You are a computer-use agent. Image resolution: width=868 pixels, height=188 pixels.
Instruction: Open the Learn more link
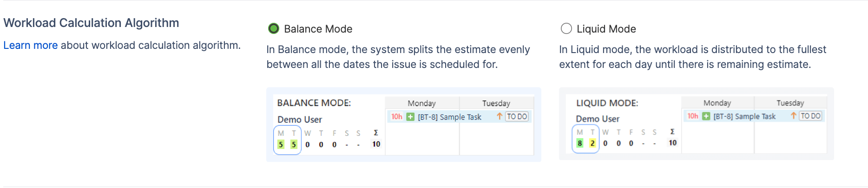31,46
